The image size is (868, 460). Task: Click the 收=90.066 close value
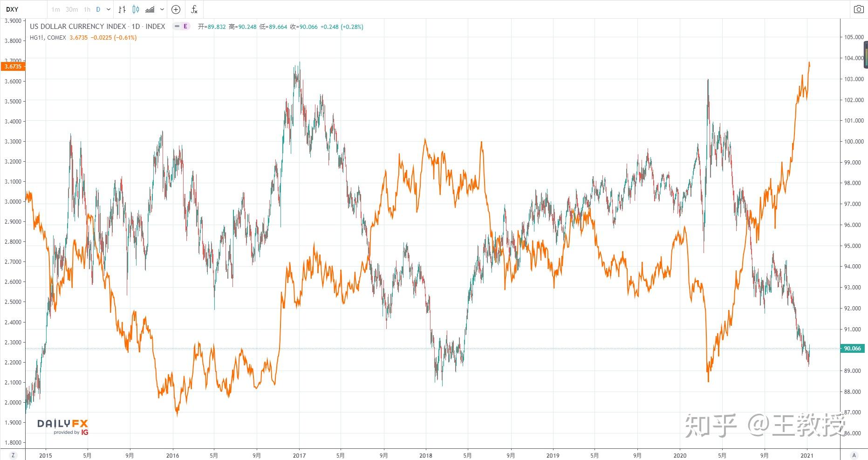coord(304,27)
